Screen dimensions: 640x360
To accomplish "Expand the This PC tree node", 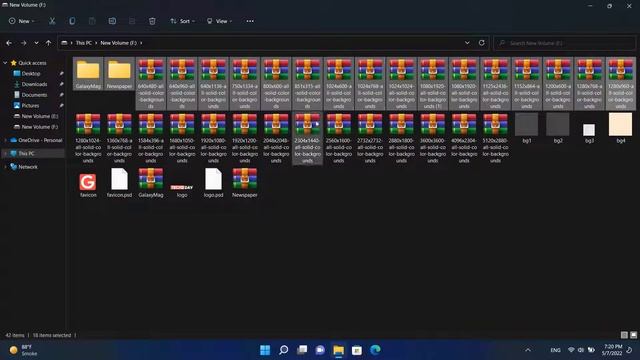I will pyautogui.click(x=5, y=153).
